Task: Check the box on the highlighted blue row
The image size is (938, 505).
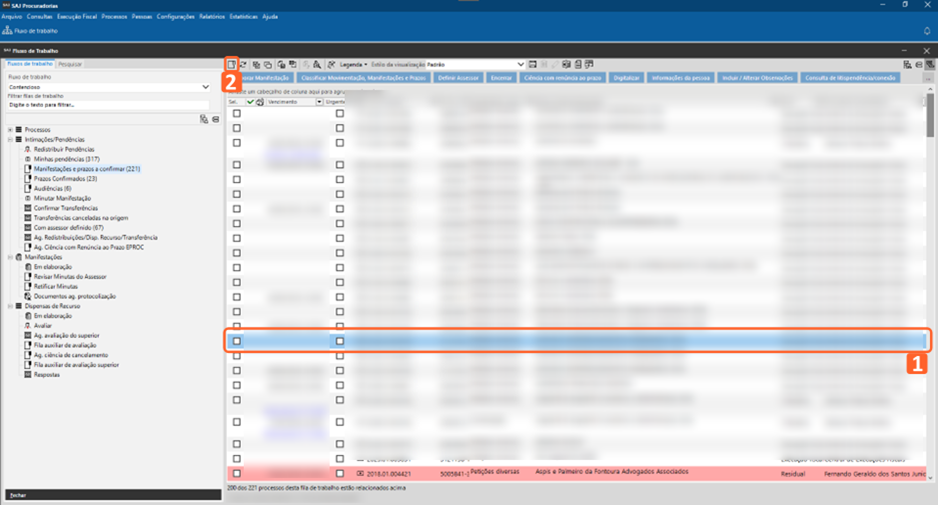Action: pos(237,341)
